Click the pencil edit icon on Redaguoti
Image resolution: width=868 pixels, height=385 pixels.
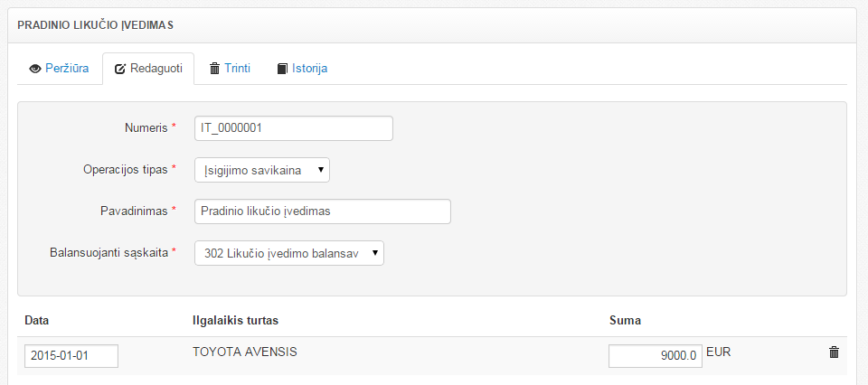tap(120, 69)
